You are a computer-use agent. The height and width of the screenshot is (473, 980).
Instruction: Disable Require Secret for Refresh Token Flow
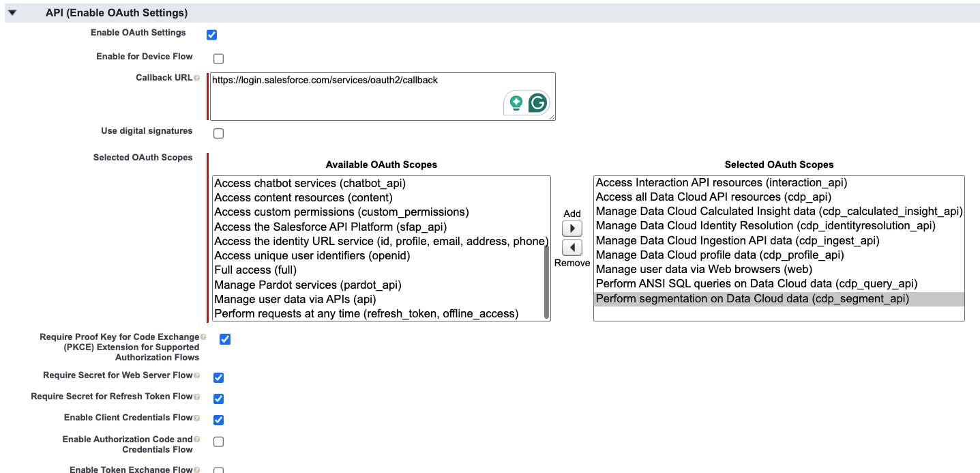[x=218, y=399]
